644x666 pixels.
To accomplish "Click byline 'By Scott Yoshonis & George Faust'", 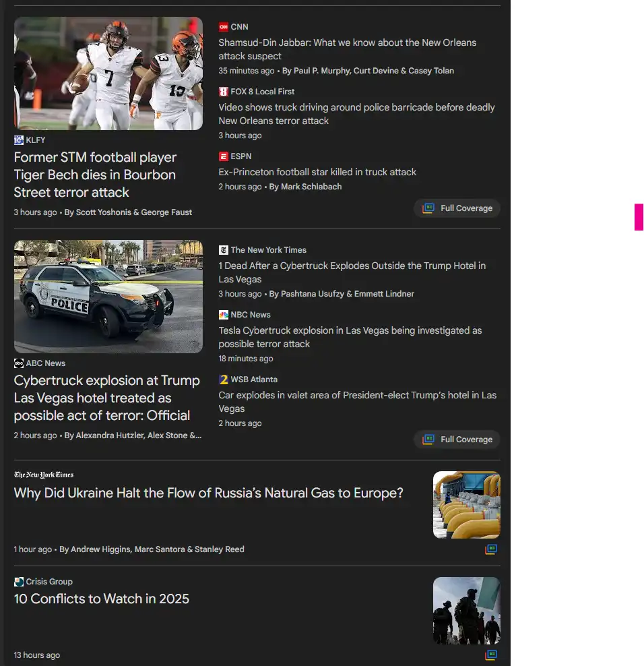I will 128,212.
